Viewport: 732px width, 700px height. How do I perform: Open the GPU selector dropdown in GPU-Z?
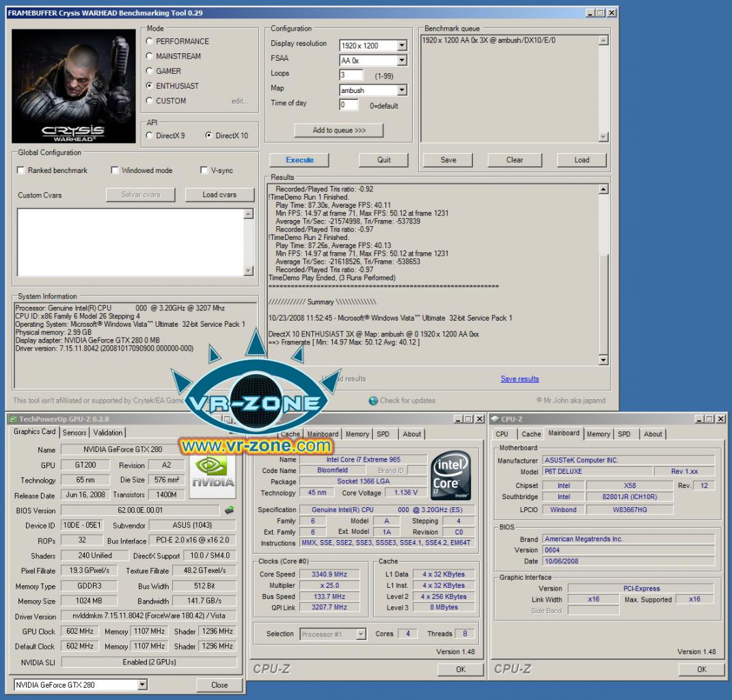[x=142, y=684]
